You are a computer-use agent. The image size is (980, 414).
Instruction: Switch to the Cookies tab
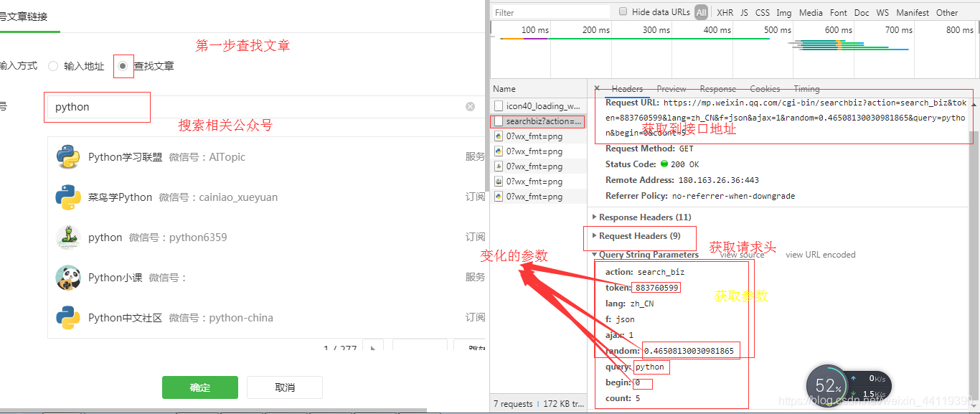[765, 89]
